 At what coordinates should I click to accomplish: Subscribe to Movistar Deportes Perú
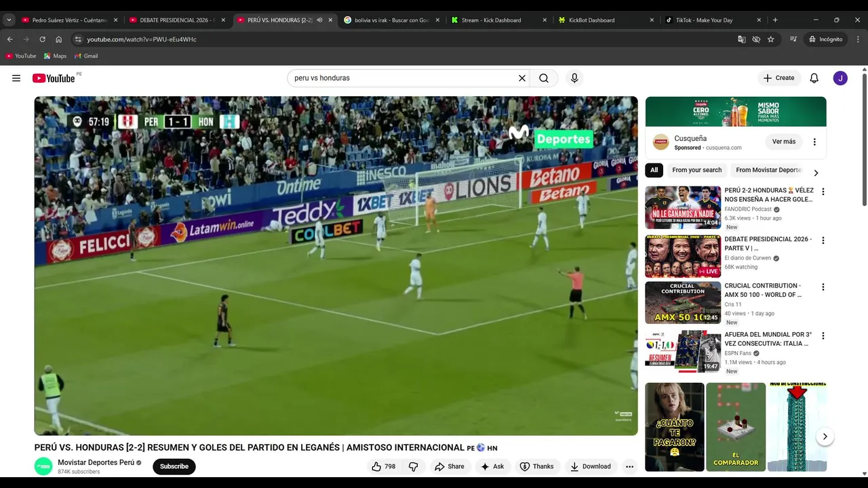coord(174,466)
